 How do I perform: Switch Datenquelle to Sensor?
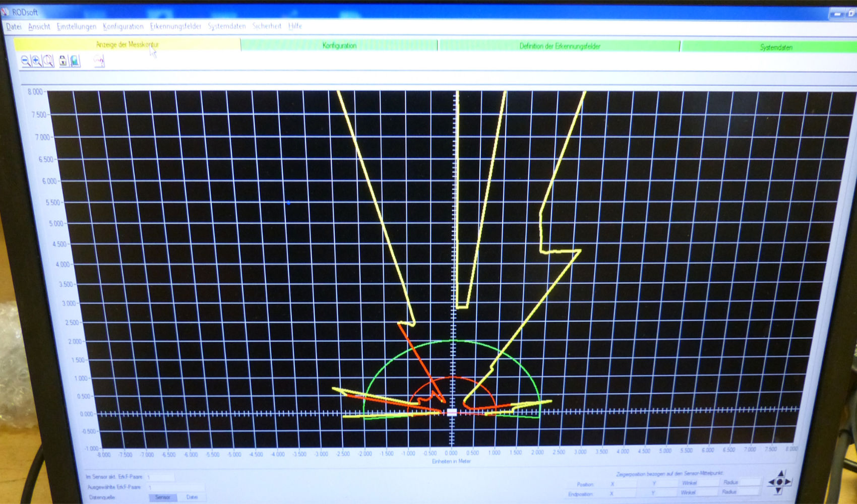coord(162,497)
